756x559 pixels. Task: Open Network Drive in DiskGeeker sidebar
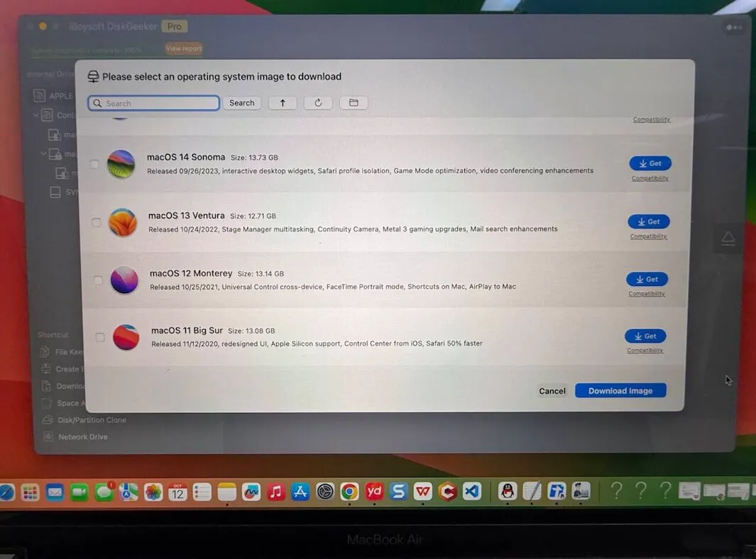pos(75,436)
